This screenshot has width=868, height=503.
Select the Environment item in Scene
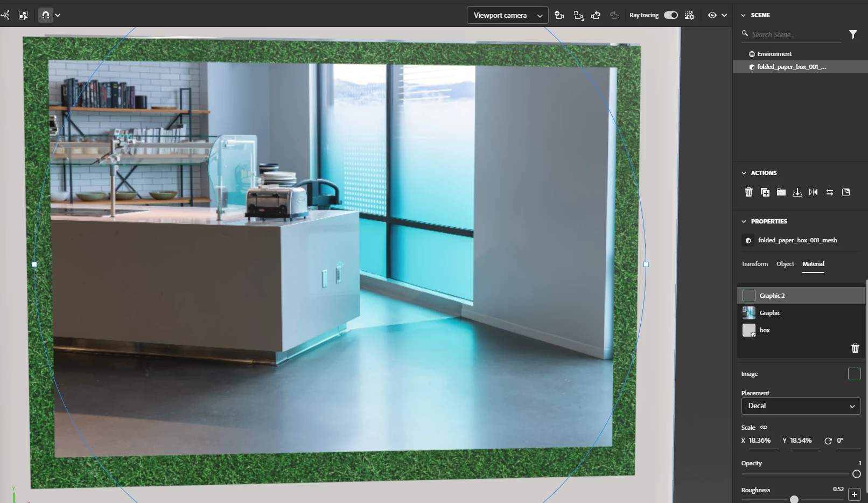pos(774,54)
